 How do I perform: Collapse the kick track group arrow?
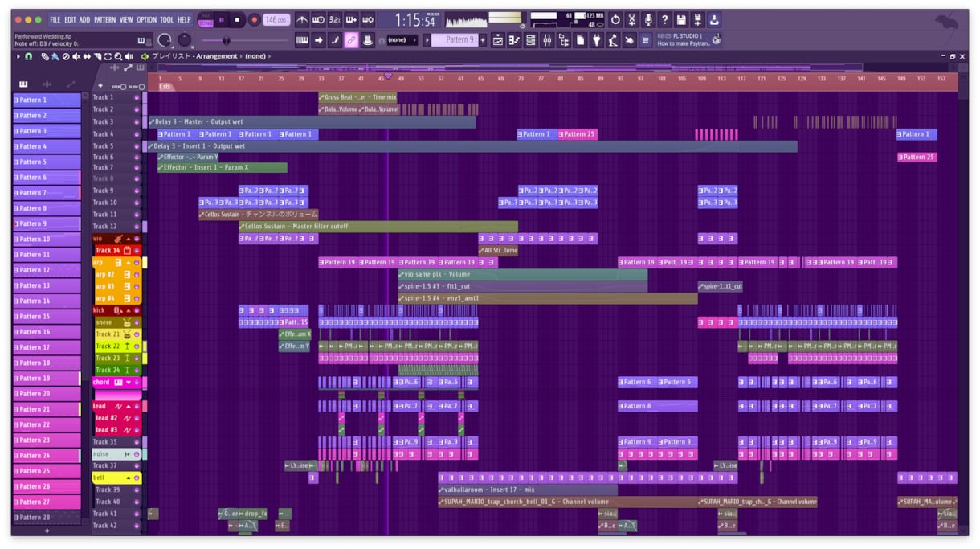tap(129, 310)
